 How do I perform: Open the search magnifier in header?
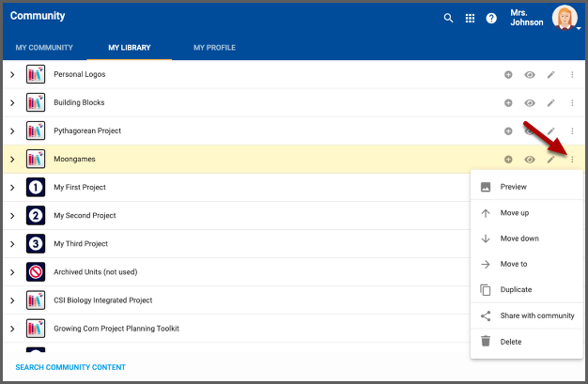tap(449, 18)
